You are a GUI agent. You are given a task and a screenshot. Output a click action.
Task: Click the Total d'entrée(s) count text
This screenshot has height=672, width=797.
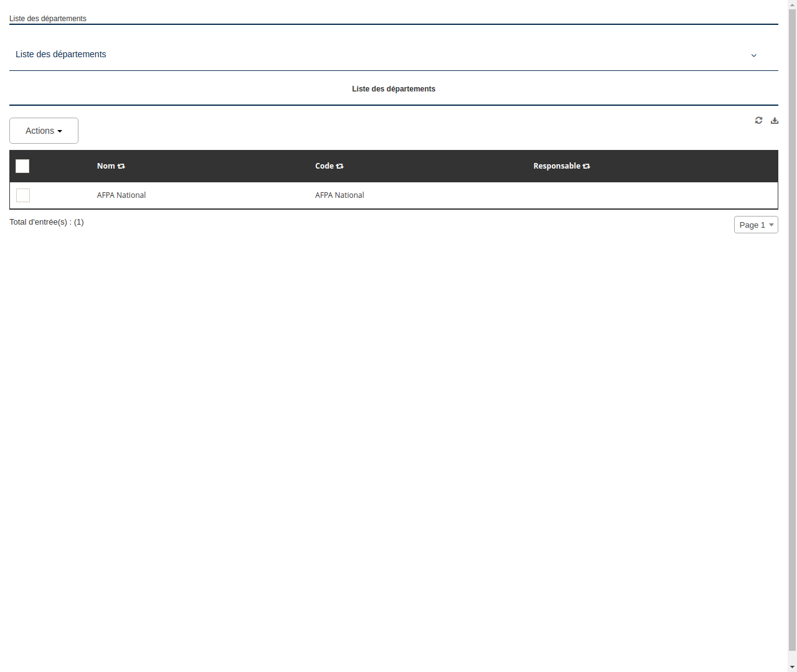point(47,222)
